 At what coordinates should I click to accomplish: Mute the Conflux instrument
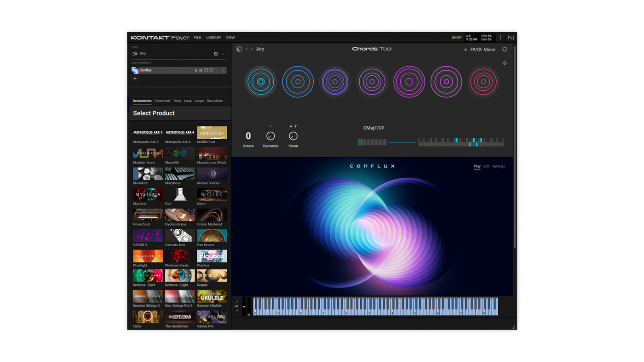(201, 71)
